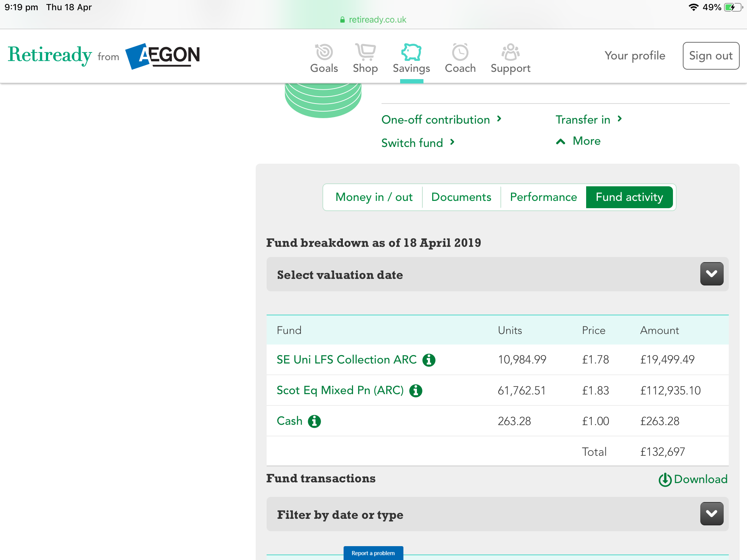Screen dimensions: 747x560
Task: Click the info icon beside Cash
Action: pos(314,421)
